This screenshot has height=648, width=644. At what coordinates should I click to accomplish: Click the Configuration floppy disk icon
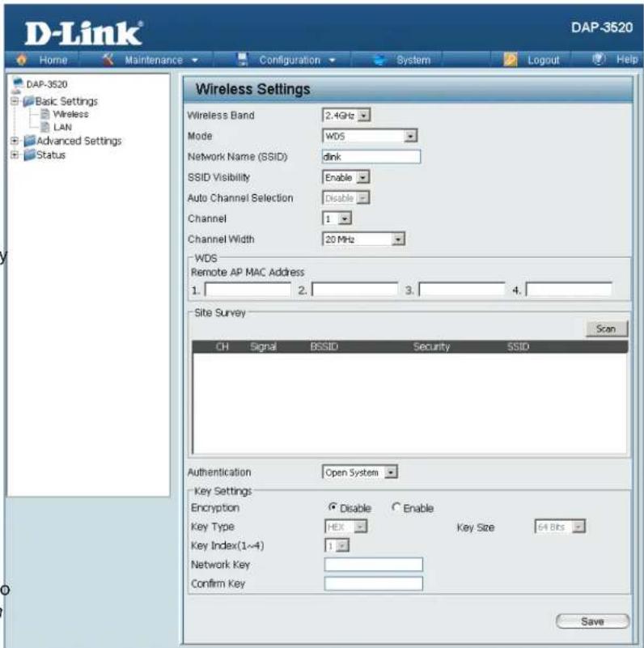[243, 60]
